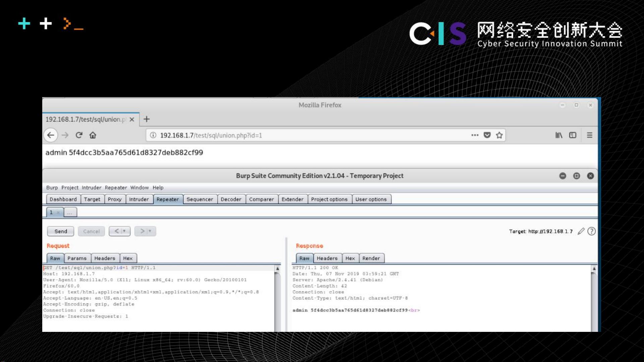
Task: Click the User-Agent header line
Action: pos(145,280)
